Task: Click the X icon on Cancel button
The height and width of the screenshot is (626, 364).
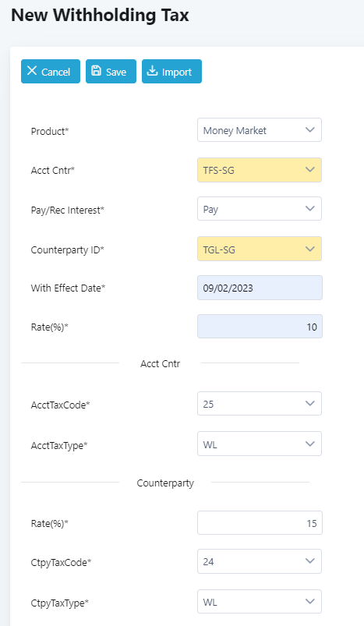Action: pyautogui.click(x=32, y=71)
